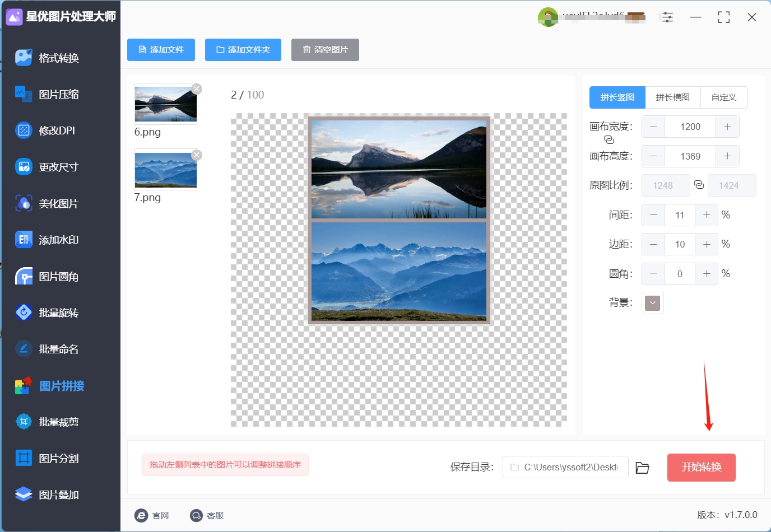
Task: Click the blue mountains image in preview
Action: [399, 272]
